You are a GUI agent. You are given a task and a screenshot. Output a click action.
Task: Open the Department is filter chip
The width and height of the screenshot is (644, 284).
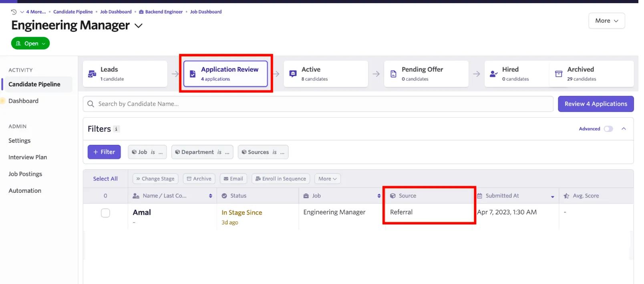202,152
